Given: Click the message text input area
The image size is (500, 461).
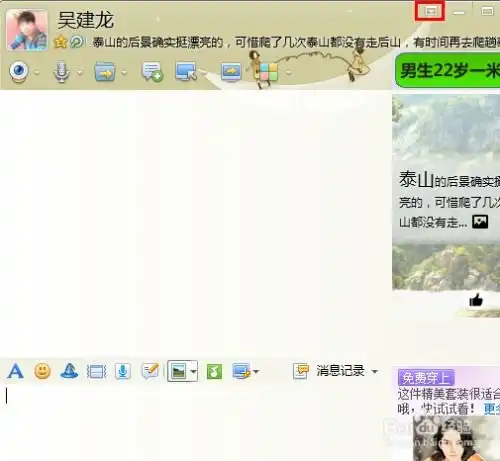Looking at the screenshot, I should point(197,422).
